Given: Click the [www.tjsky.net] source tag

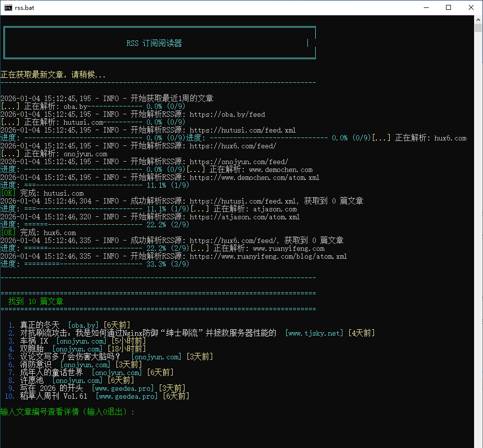Looking at the screenshot, I should [314, 333].
